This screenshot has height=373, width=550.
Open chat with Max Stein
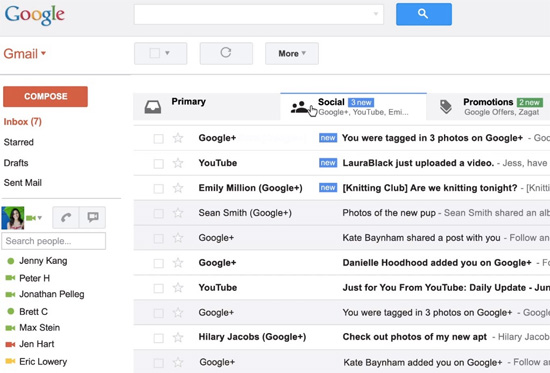pos(40,328)
